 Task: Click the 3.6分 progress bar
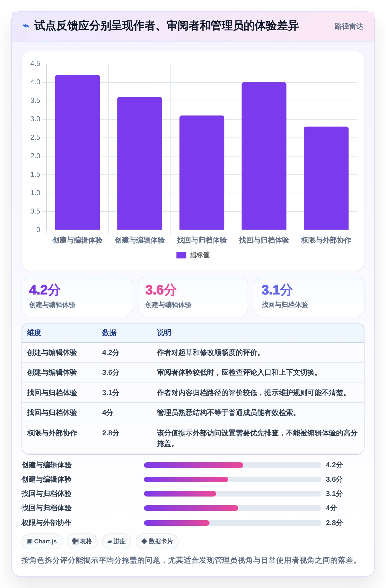[233, 479]
